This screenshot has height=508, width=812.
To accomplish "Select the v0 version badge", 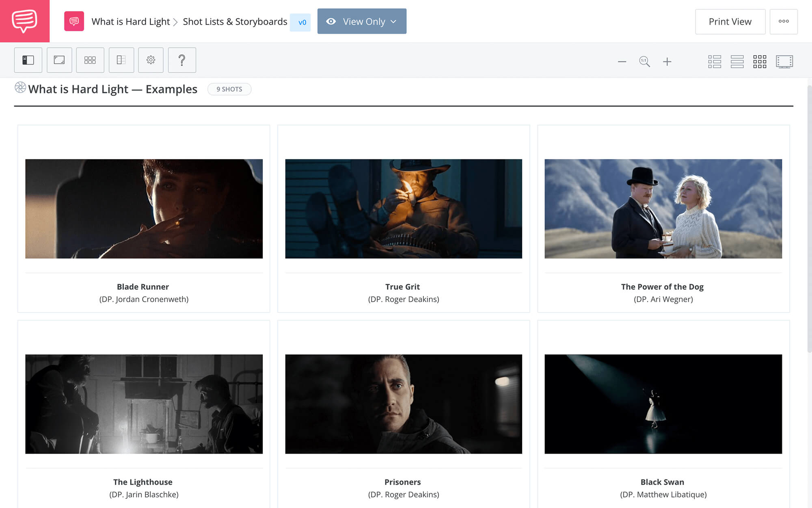I will click(x=300, y=22).
